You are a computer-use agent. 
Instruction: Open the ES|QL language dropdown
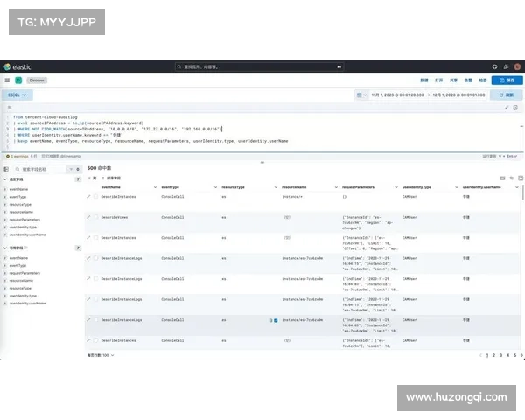(17, 94)
